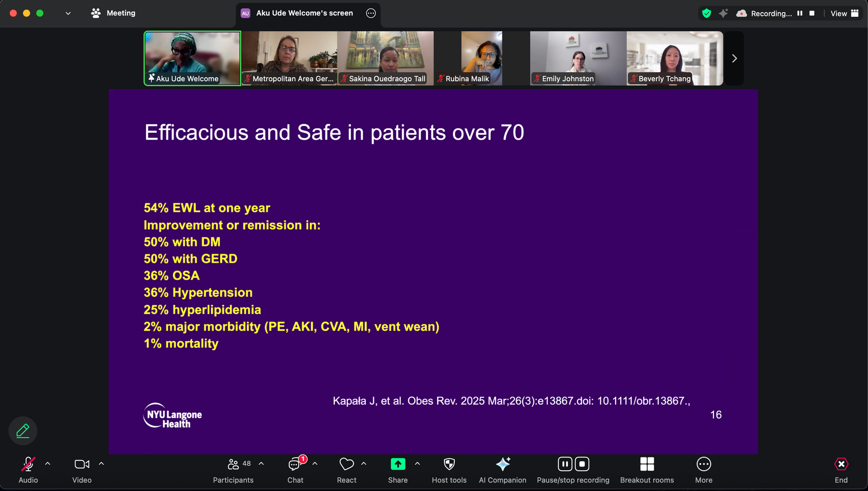Screen dimensions: 868x491
Task: Click the green annotation pencil icon
Action: 23,431
